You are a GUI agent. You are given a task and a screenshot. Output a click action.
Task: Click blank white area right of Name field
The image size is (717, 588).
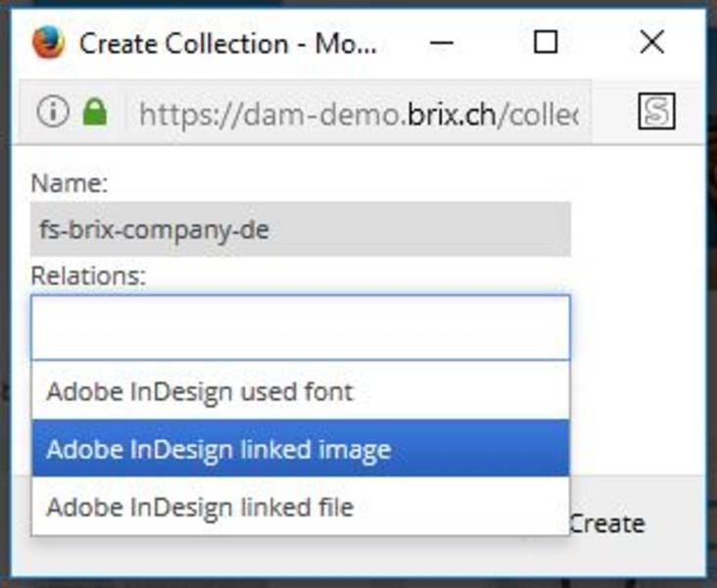click(638, 228)
